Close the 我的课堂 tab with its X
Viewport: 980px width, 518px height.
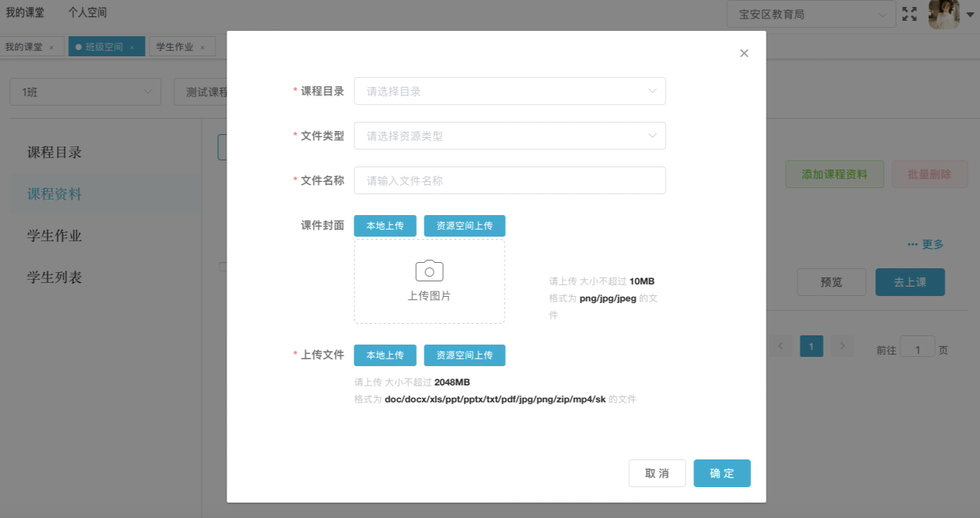pyautogui.click(x=52, y=48)
